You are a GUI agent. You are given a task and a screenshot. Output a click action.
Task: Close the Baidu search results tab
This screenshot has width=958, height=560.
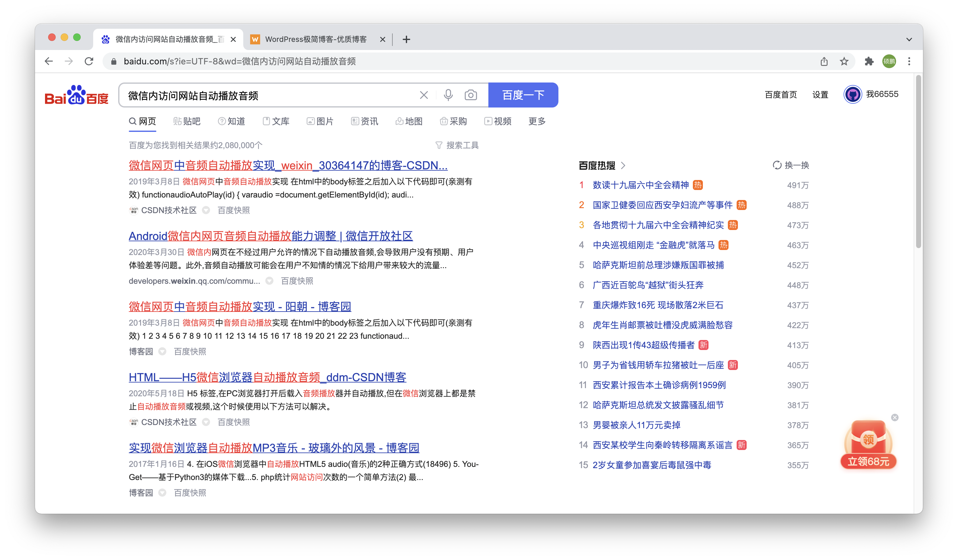pos(234,39)
